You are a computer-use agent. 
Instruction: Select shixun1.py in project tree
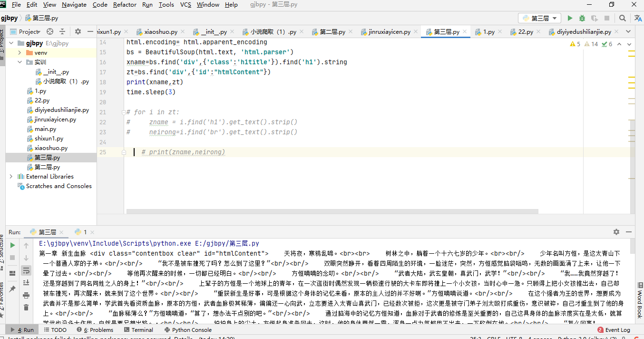click(49, 139)
